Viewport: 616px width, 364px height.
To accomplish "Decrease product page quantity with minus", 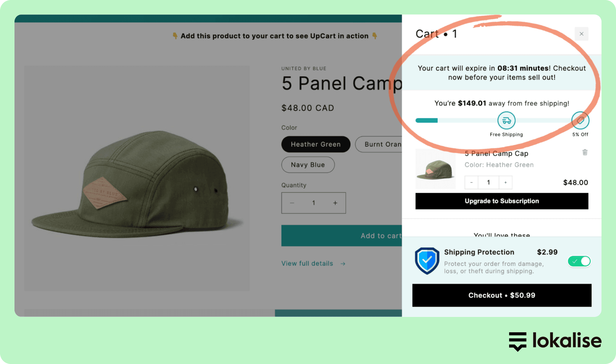I will pos(292,203).
